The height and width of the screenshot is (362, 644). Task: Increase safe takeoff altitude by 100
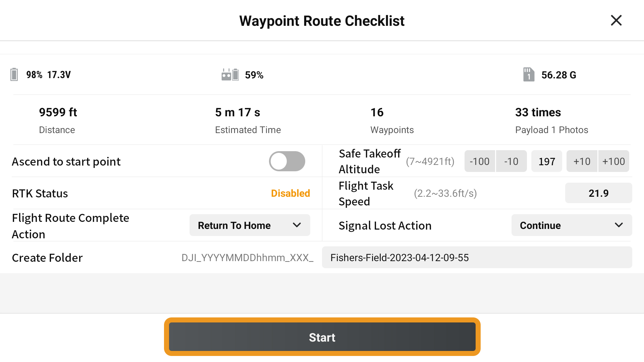[614, 161]
